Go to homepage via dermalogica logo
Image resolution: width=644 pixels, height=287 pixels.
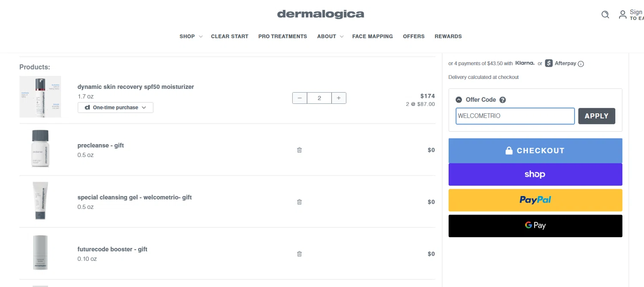(x=321, y=14)
